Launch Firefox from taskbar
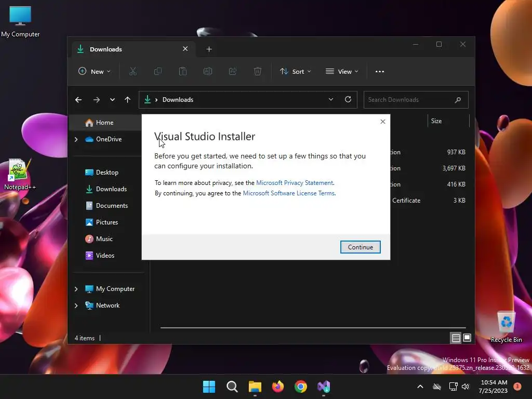The width and height of the screenshot is (532, 399). (x=278, y=387)
